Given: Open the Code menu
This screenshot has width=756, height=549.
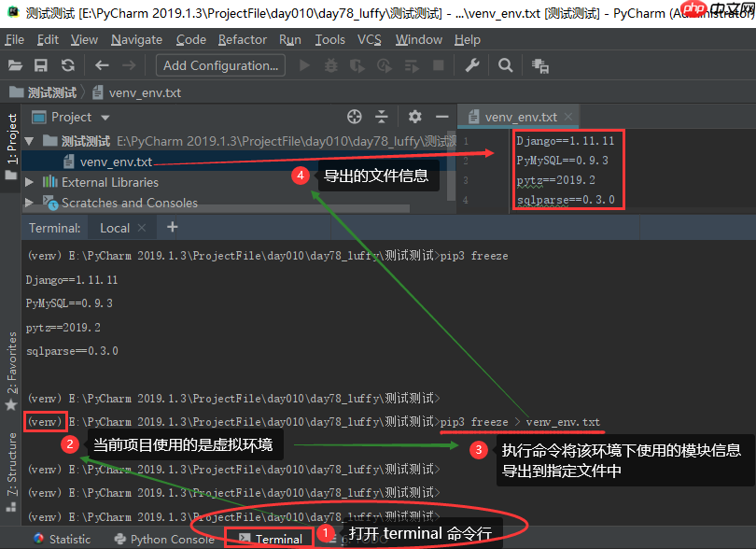Looking at the screenshot, I should coord(191,39).
